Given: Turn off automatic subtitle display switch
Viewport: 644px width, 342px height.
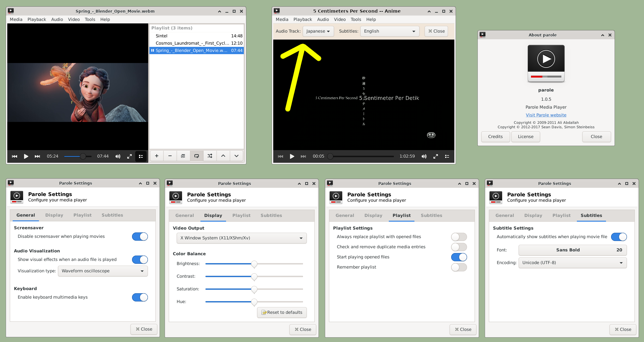Looking at the screenshot, I should click(619, 237).
